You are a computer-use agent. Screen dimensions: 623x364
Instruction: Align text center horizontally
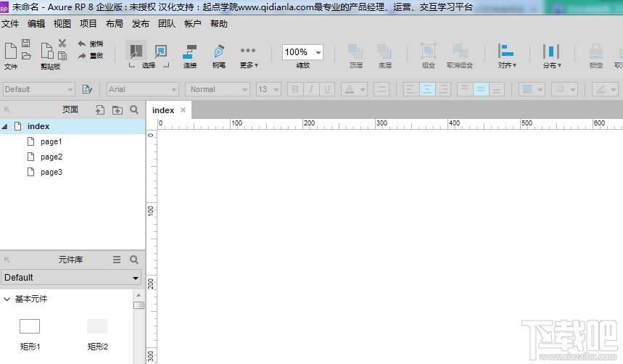pos(427,89)
